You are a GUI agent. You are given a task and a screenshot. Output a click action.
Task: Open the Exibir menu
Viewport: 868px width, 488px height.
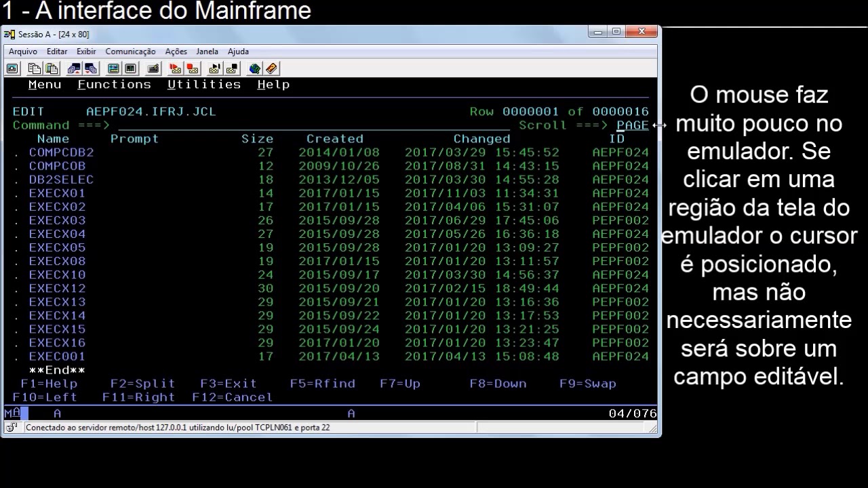click(x=86, y=52)
